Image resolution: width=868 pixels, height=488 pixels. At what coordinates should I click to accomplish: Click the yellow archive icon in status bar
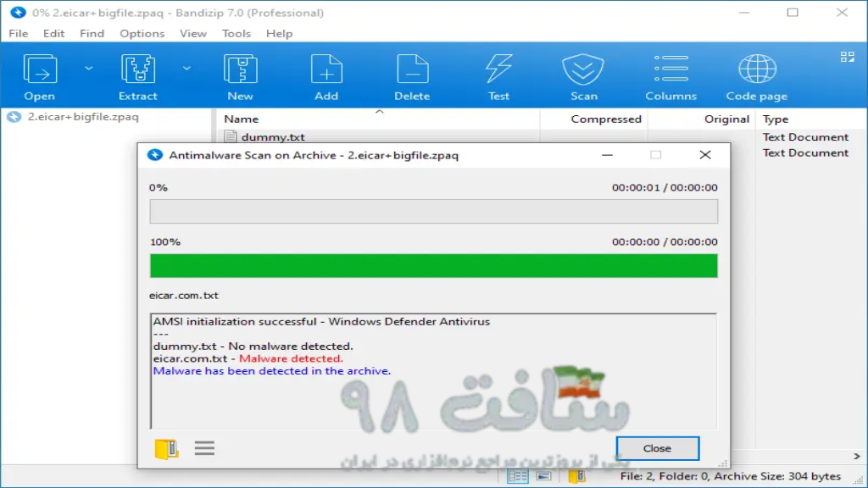tap(576, 476)
